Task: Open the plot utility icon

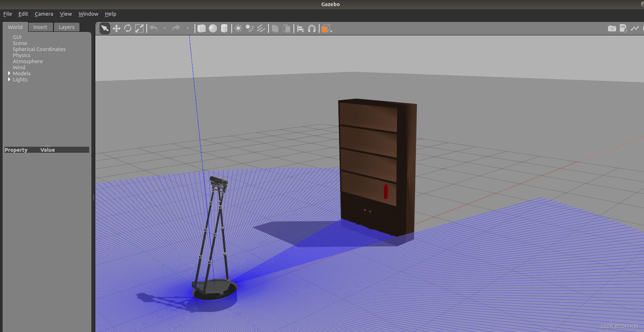Action: (x=635, y=28)
